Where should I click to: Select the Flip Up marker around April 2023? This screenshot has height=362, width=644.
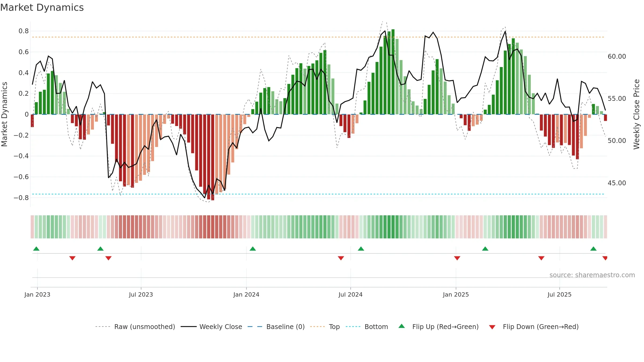tap(100, 249)
